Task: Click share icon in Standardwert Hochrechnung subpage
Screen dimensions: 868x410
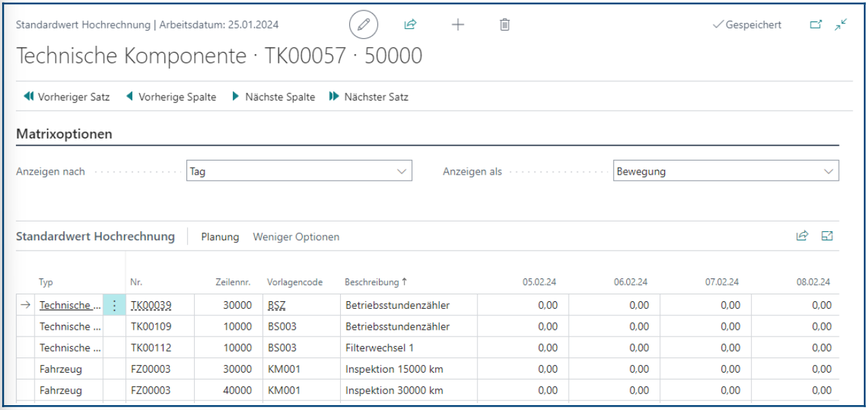Action: [x=802, y=236]
